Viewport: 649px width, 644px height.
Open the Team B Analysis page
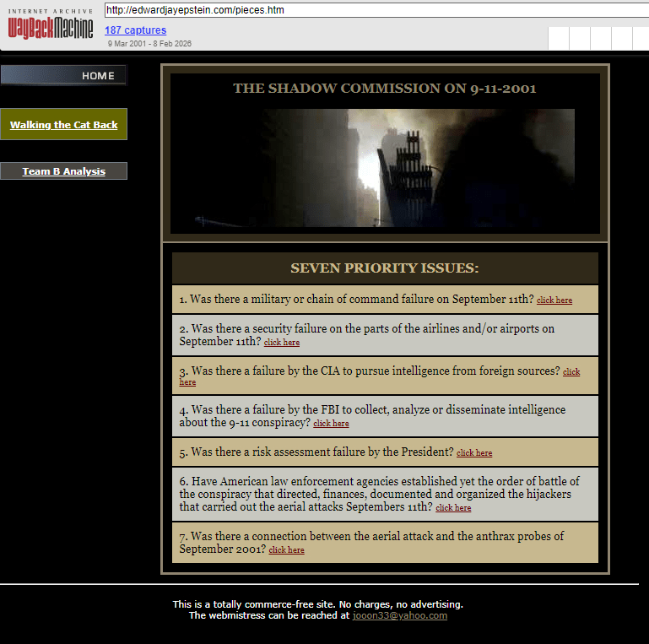pos(64,171)
